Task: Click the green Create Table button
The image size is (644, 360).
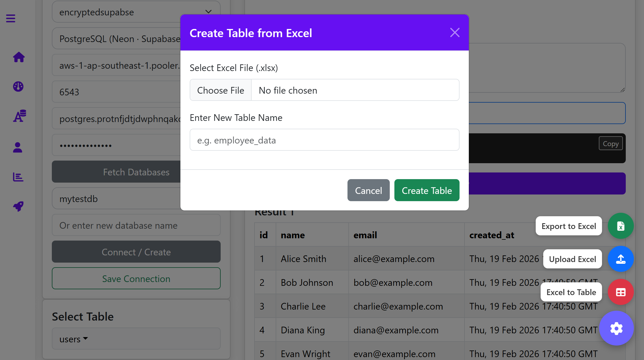Action: 427,190
